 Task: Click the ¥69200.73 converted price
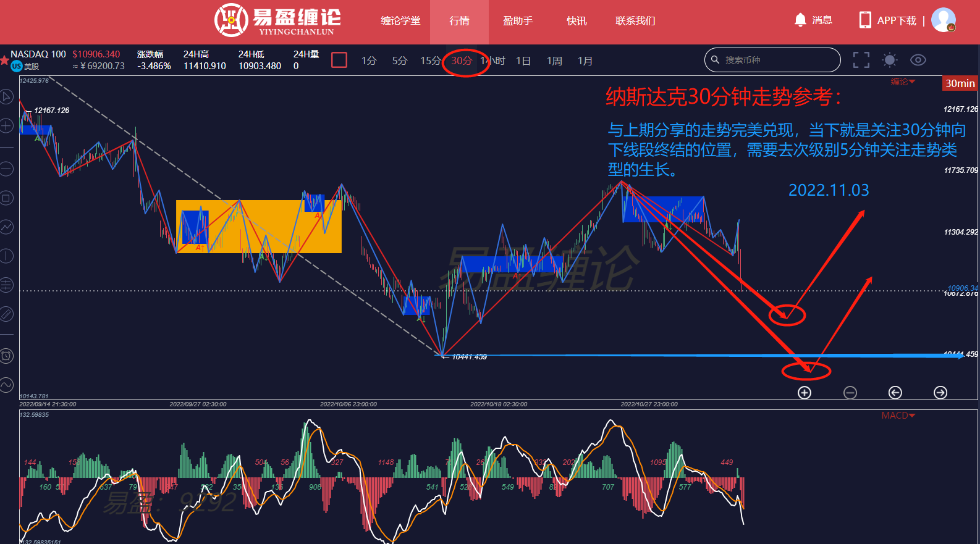point(99,66)
